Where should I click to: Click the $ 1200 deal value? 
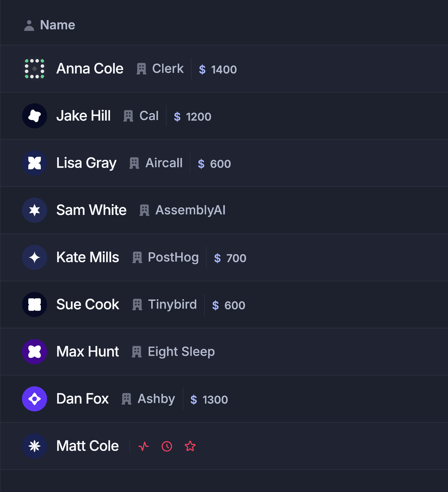(193, 117)
